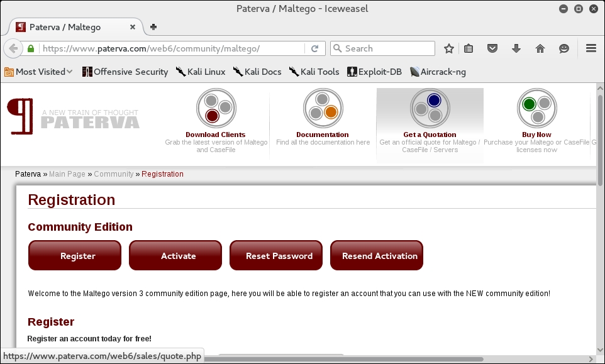Click the Download Clients circle icon
The width and height of the screenshot is (605, 364).
tap(216, 108)
